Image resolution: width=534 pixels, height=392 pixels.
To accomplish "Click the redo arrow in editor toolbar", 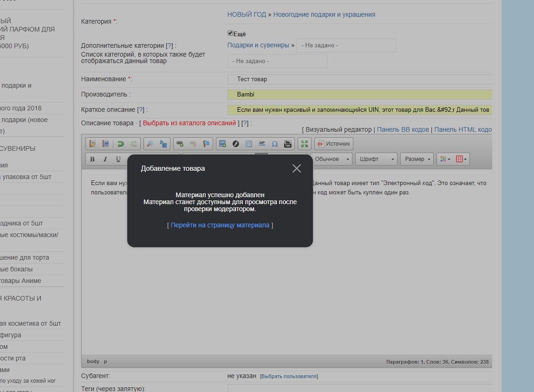I will [134, 144].
